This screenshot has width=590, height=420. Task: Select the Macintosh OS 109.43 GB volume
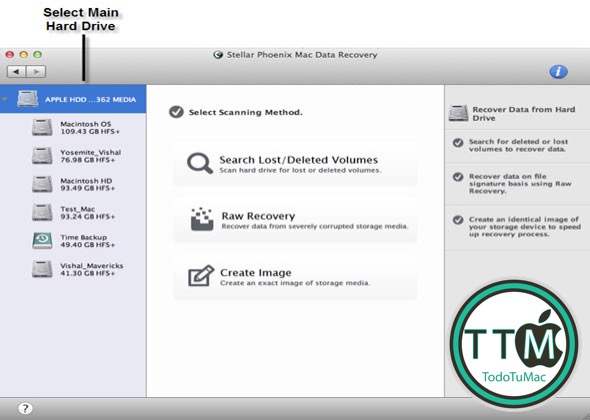73,128
